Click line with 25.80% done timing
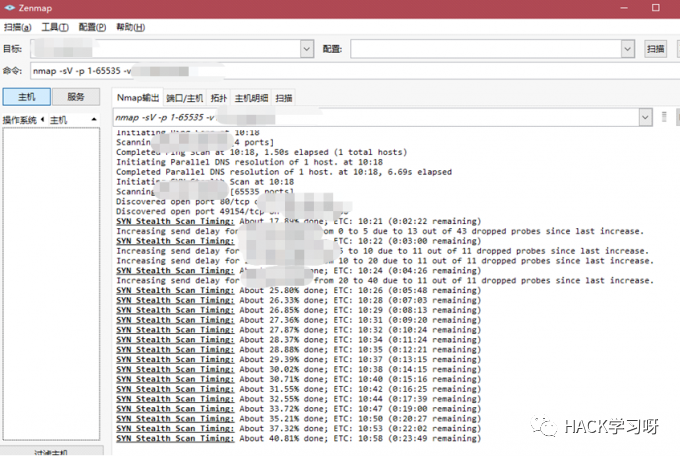This screenshot has width=680, height=456. tap(298, 290)
